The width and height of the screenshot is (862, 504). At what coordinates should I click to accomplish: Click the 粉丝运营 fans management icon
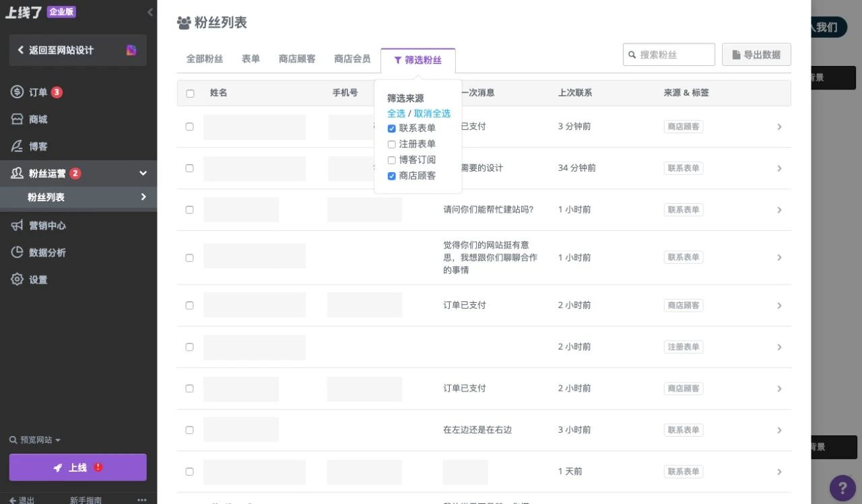pos(17,172)
